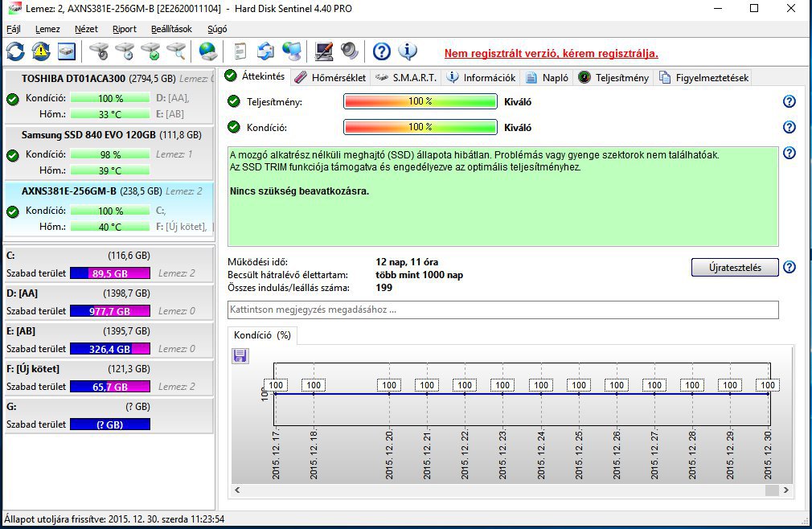Select the Kondíció (%) chart tab

click(262, 335)
